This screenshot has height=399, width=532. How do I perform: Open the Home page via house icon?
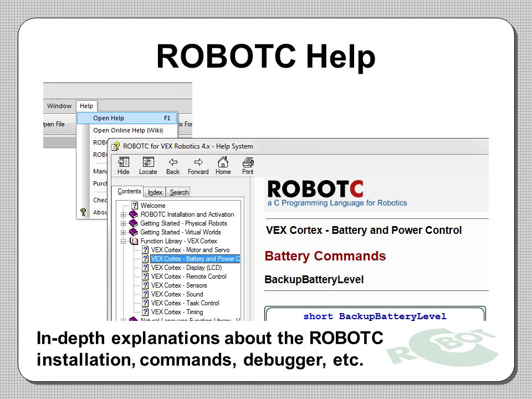(x=223, y=161)
